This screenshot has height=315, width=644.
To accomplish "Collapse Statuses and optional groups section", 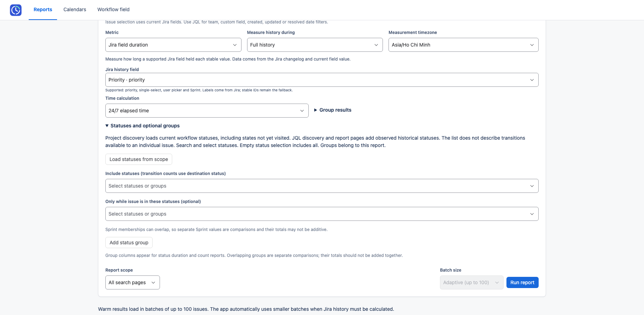I will click(142, 126).
